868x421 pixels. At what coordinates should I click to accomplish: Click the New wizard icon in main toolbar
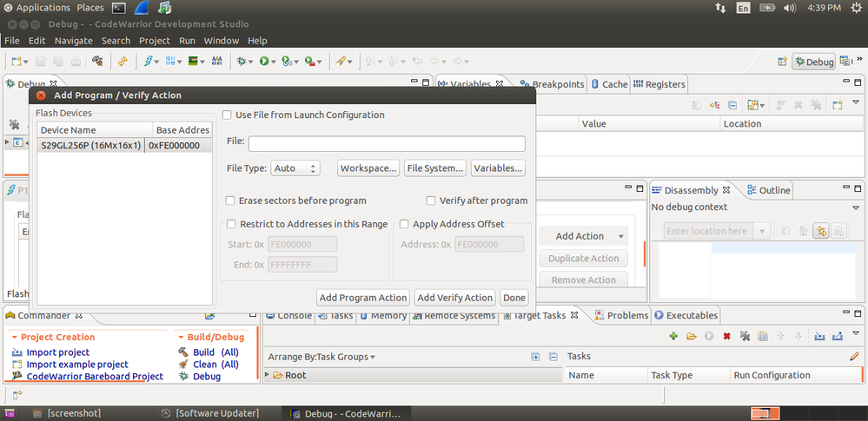pyautogui.click(x=16, y=62)
